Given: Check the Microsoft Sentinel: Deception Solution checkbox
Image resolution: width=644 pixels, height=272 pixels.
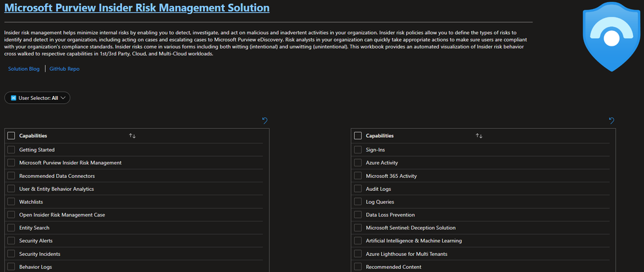Looking at the screenshot, I should coord(358,228).
